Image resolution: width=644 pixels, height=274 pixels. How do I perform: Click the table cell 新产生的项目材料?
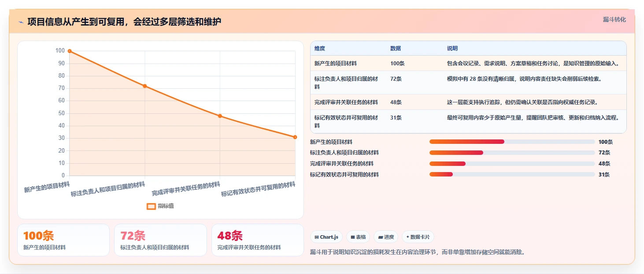[336, 64]
